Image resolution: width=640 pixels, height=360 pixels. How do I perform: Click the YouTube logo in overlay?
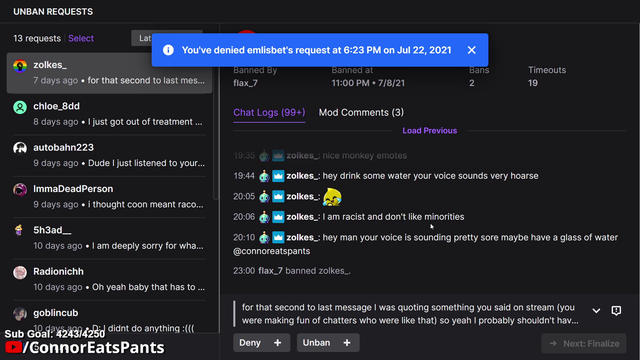[x=13, y=347]
